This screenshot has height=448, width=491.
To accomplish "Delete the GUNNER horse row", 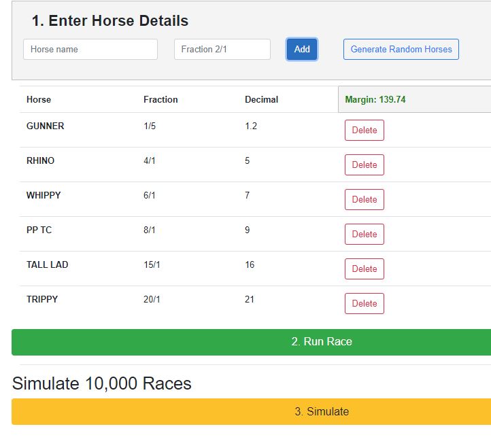I will (365, 130).
